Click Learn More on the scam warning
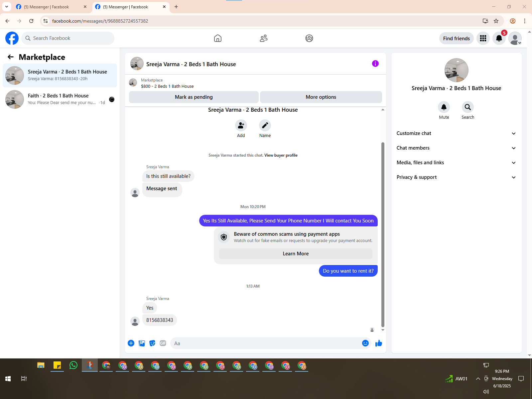Image resolution: width=532 pixels, height=399 pixels. coord(296,254)
